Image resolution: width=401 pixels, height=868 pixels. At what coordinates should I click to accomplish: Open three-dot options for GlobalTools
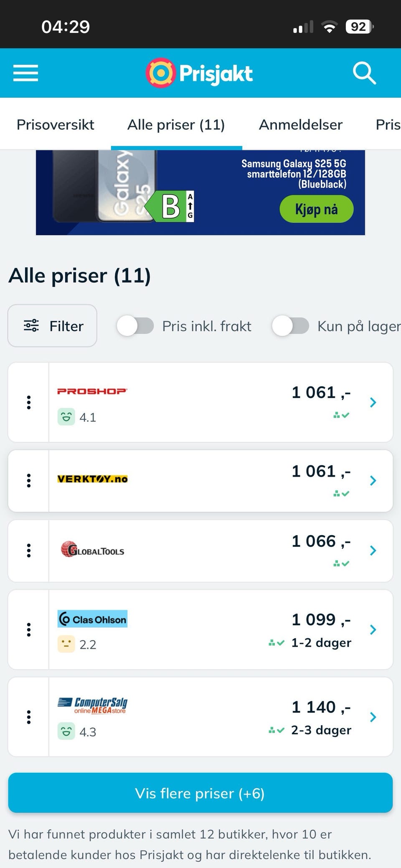click(29, 551)
